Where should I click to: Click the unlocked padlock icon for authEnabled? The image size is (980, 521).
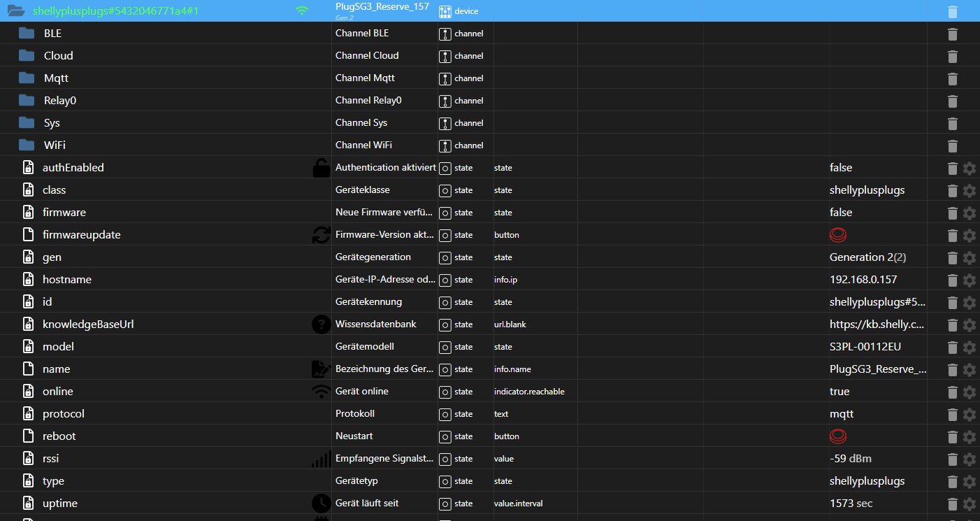click(x=321, y=168)
